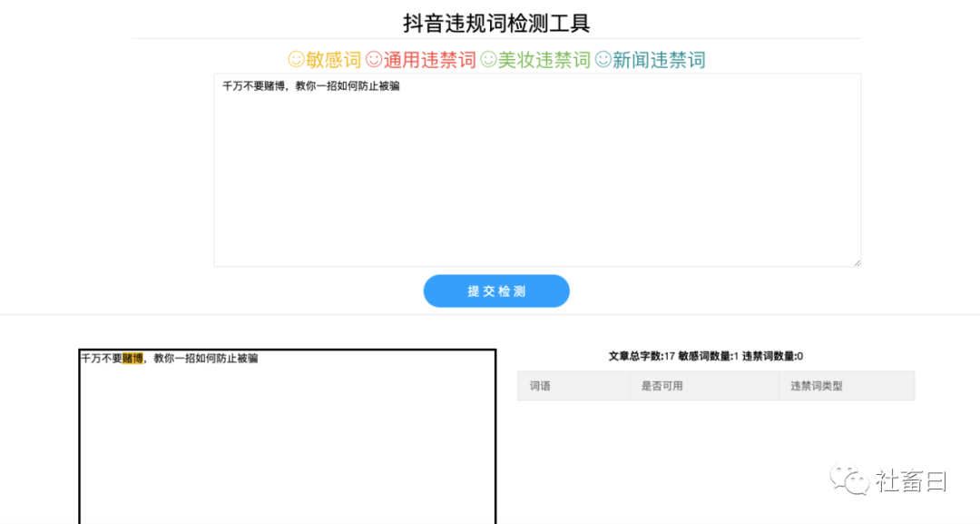Select the 敏感词 legend label
980x524 pixels.
coord(334,60)
